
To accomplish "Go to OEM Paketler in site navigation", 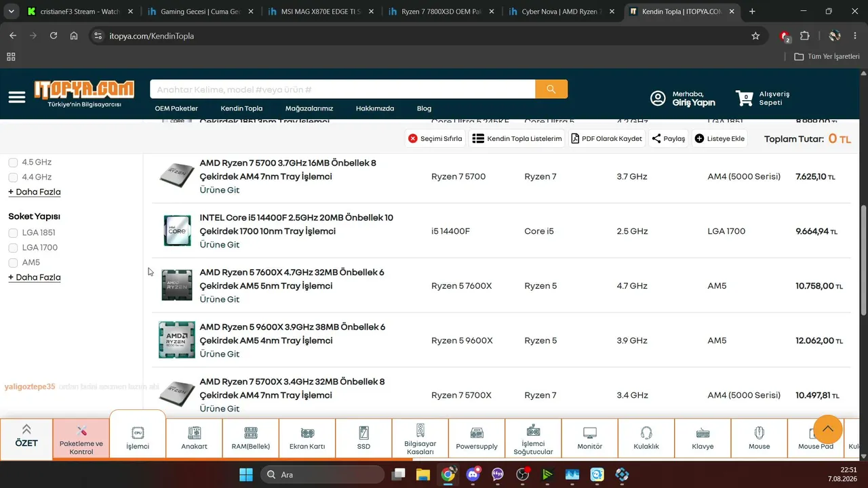I will click(x=176, y=108).
